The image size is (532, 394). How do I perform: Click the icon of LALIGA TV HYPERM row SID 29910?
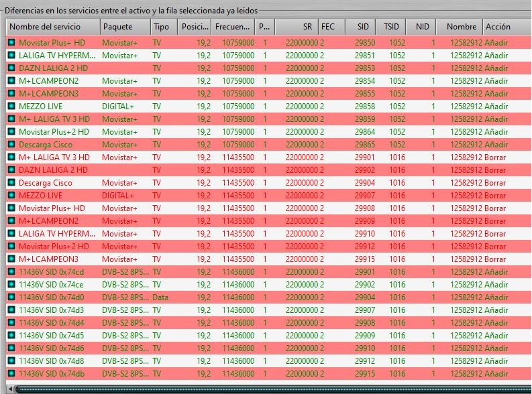coord(11,233)
